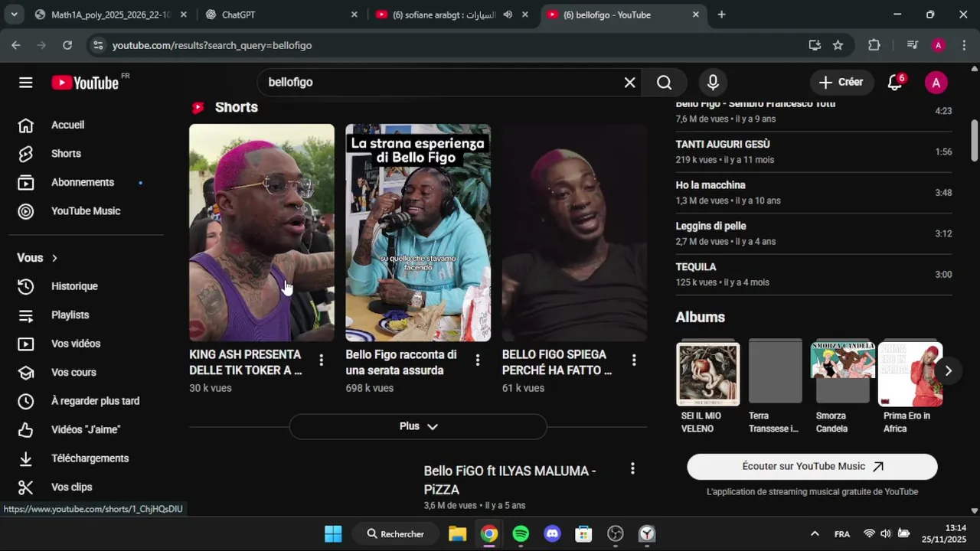This screenshot has width=980, height=551.
Task: Start voice search with microphone icon
Action: click(x=713, y=83)
